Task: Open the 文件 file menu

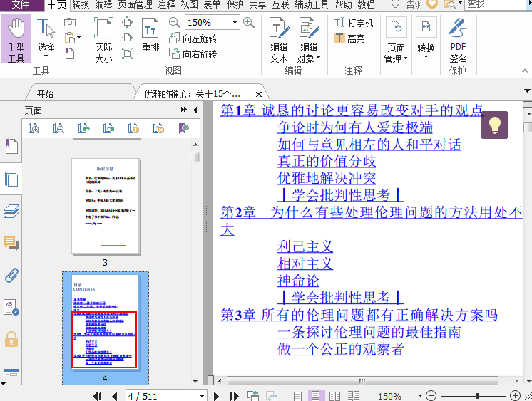Action: point(21,5)
